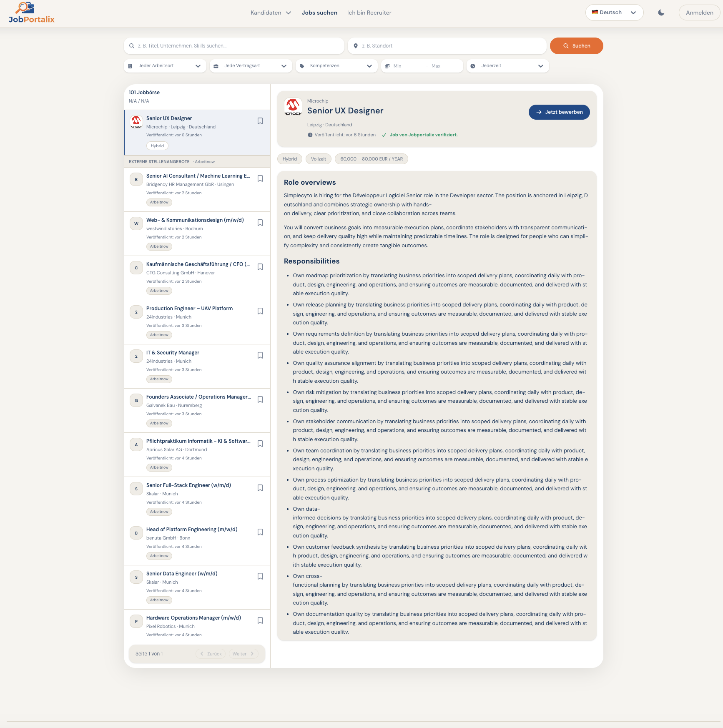Click the B avatar for benuta GmbH
This screenshot has height=728, width=723.
136,533
